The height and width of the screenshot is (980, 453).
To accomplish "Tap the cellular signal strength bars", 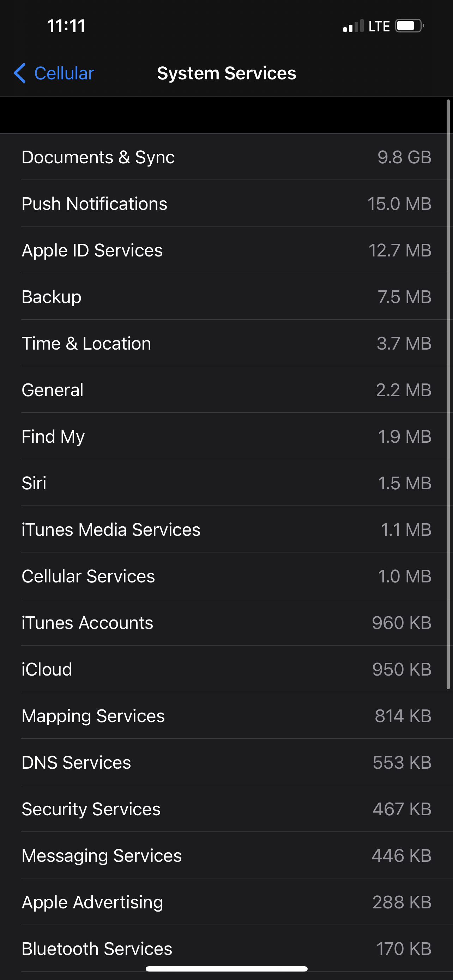I will [353, 26].
